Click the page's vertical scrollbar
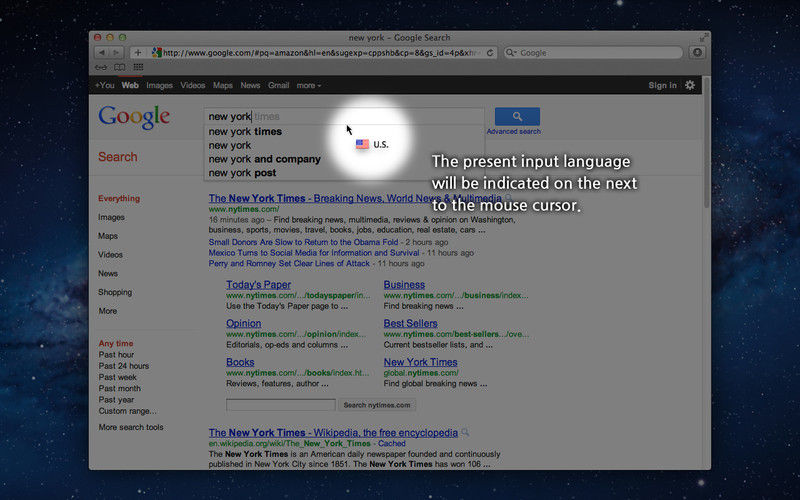Screen dimensions: 800x500 (x=706, y=143)
